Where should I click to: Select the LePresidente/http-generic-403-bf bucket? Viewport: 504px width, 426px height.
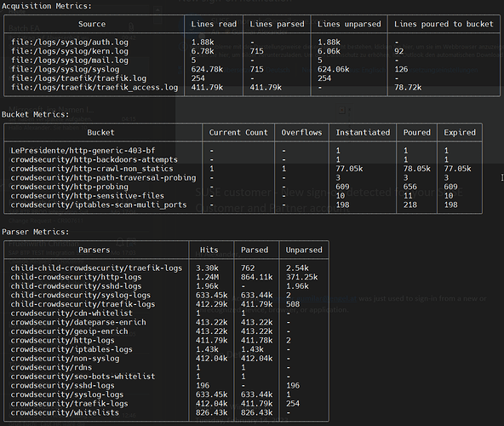83,151
